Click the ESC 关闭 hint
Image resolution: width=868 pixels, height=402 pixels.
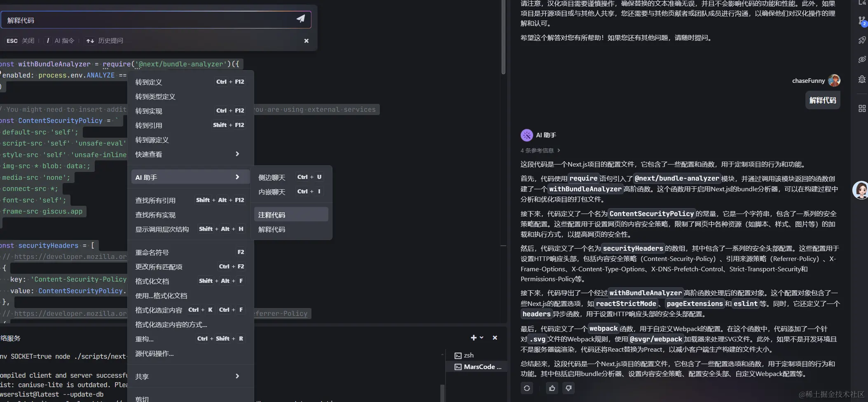tap(21, 41)
